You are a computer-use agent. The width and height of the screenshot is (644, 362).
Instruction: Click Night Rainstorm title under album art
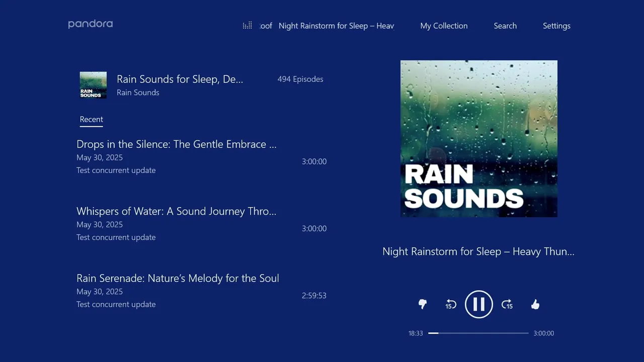coord(478,251)
